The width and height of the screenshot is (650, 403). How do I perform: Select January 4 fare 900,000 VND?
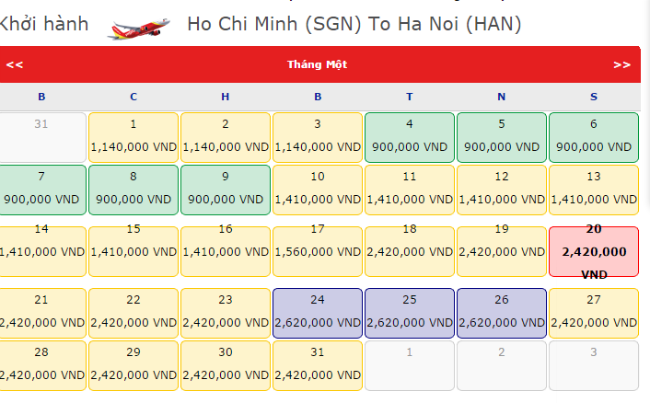coord(410,137)
